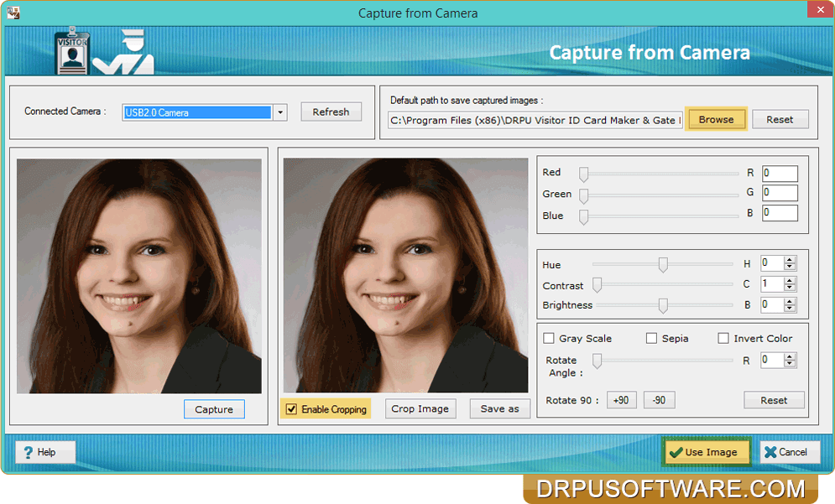
Task: Increase Contrast using its up stepper arrow
Action: click(787, 280)
